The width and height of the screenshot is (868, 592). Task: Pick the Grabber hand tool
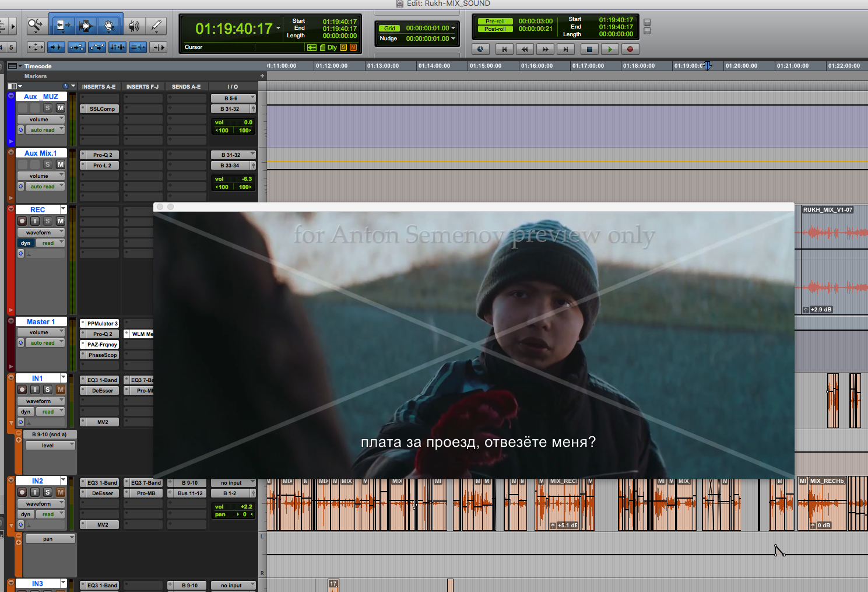tap(109, 26)
